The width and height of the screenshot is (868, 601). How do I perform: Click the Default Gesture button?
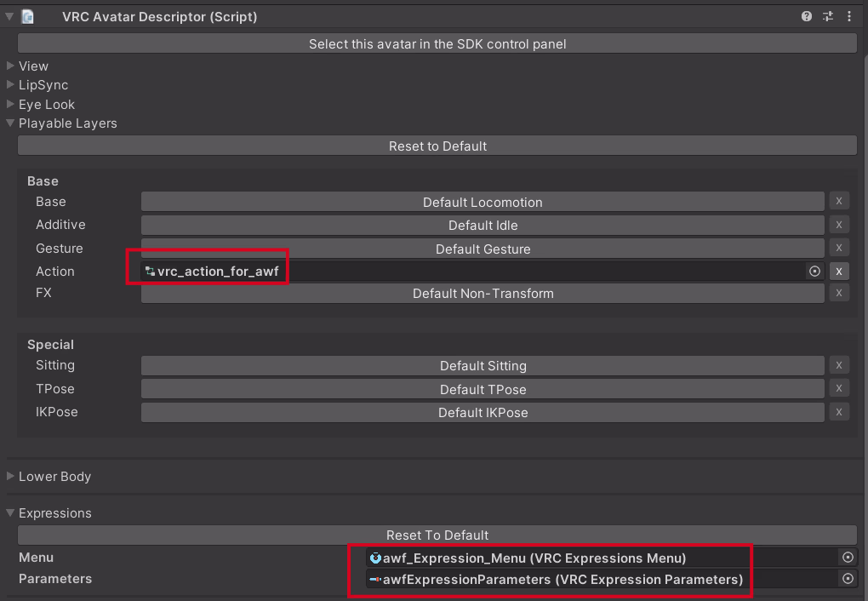coord(483,249)
